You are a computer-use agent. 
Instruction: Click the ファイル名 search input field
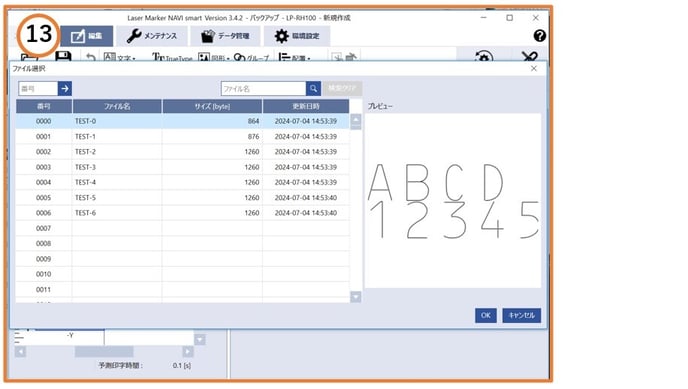tap(263, 89)
